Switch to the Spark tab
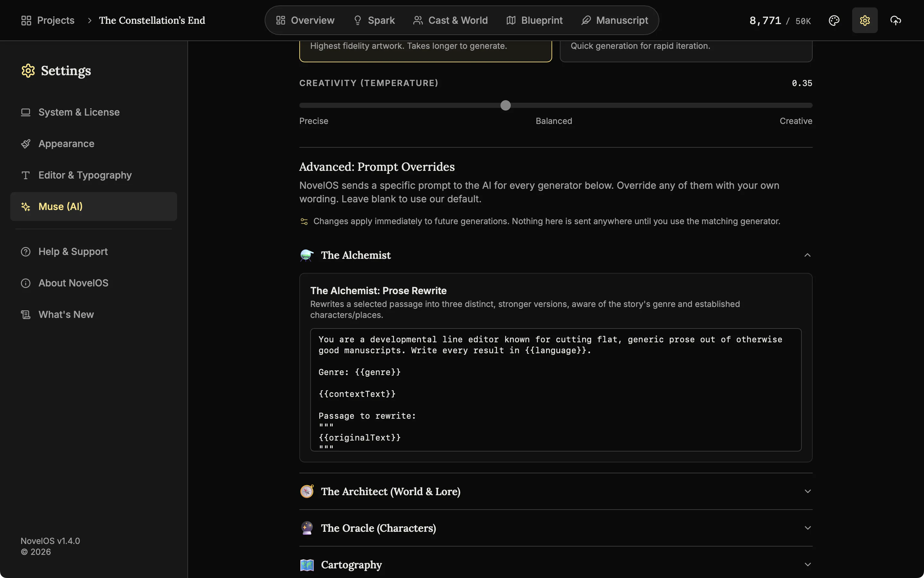Image resolution: width=924 pixels, height=578 pixels. click(374, 20)
